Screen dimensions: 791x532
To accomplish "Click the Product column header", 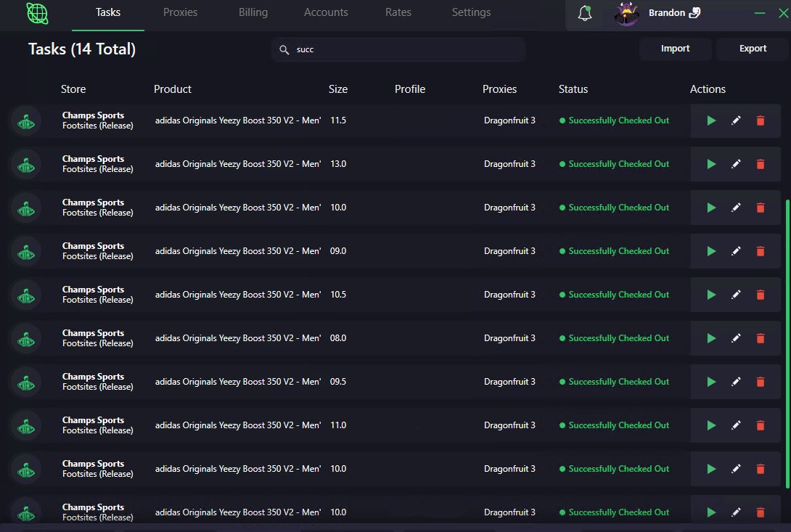I will (x=173, y=89).
